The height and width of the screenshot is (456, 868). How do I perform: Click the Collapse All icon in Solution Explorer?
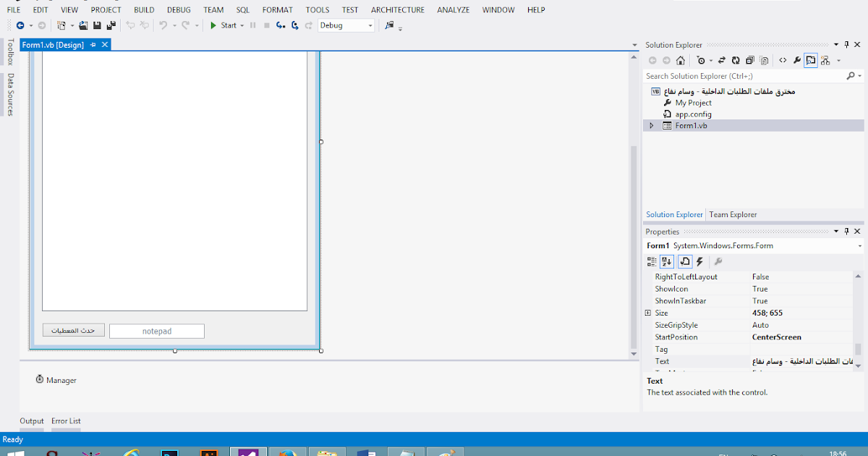pyautogui.click(x=750, y=60)
